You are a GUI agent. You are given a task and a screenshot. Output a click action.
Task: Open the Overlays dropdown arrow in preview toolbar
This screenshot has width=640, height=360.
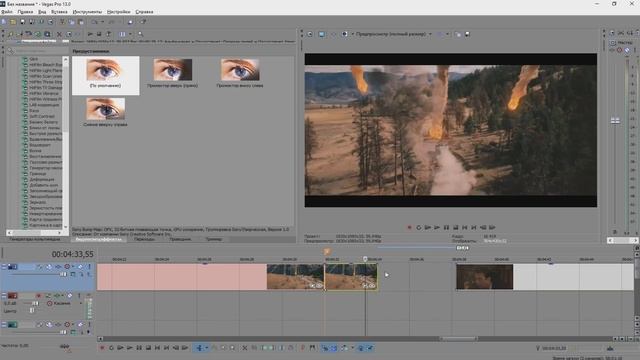point(447,34)
